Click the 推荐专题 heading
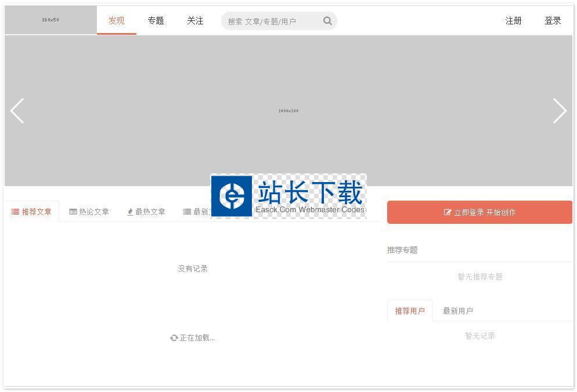Screen dimensions: 577x392 [x=402, y=250]
